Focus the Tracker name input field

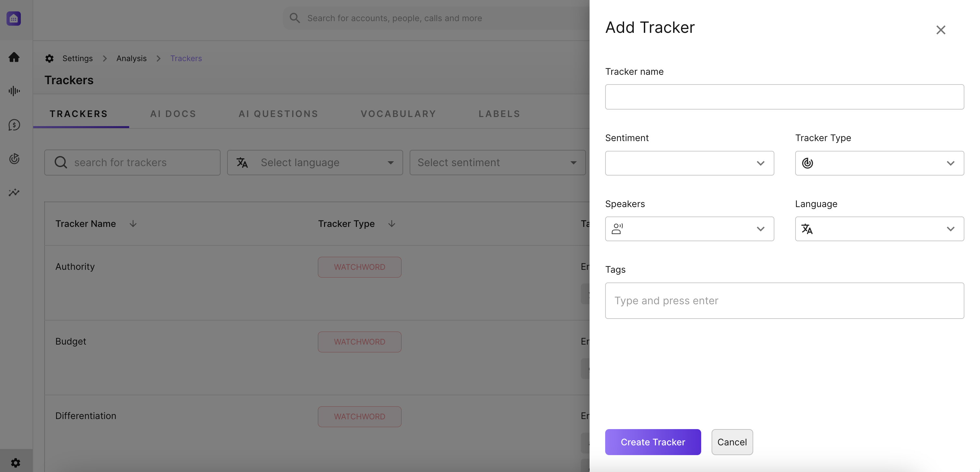(x=784, y=97)
